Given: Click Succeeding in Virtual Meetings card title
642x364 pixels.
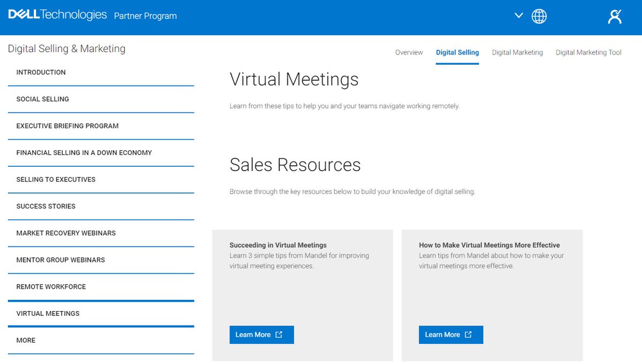Looking at the screenshot, I should pos(278,245).
